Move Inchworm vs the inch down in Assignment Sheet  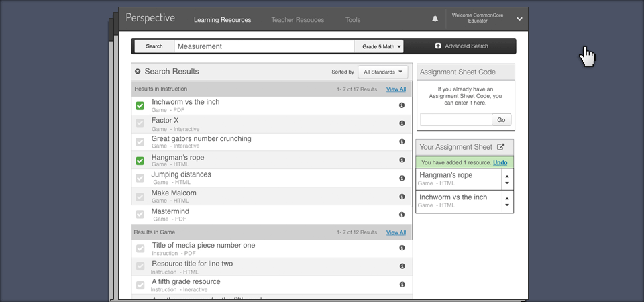point(507,205)
